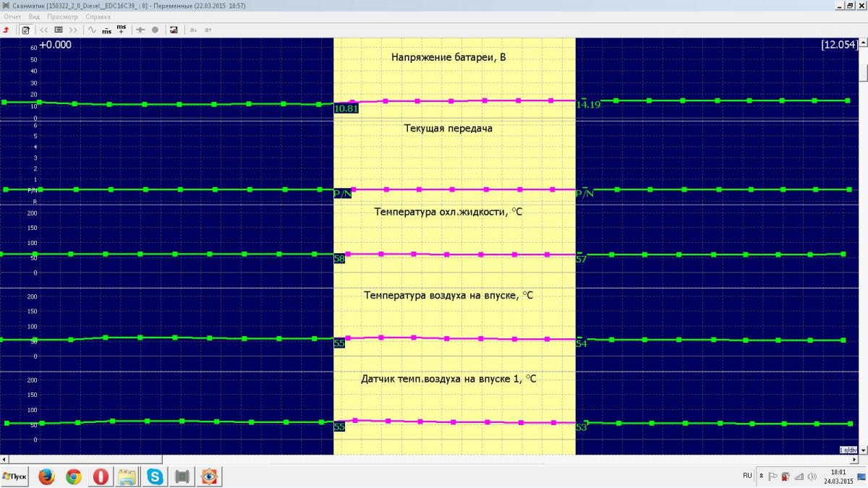Click the 10.81 battery voltage marker value

point(346,108)
